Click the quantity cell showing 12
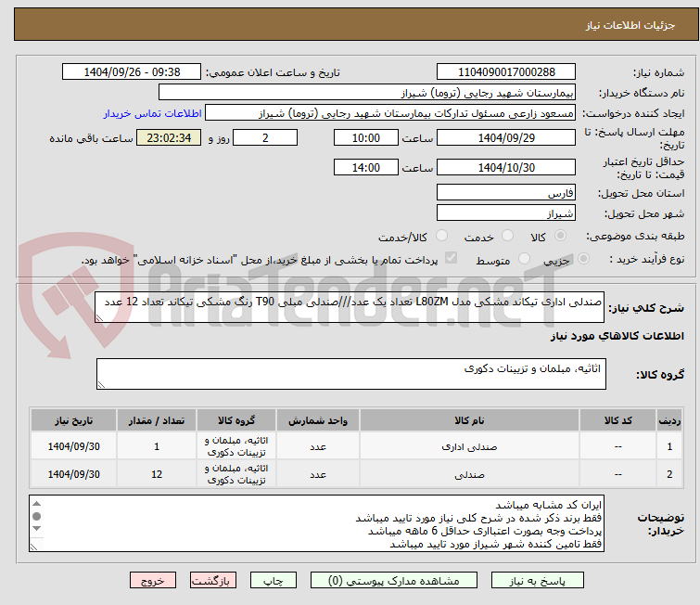The image size is (700, 605). [x=157, y=474]
